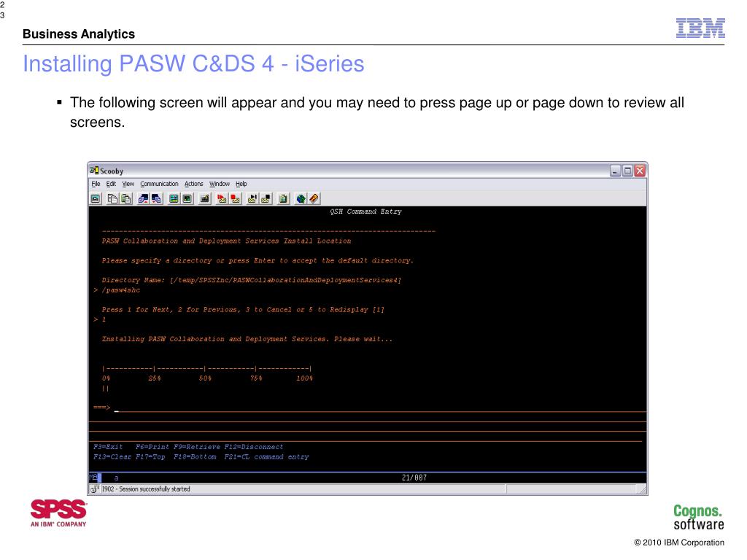Stop macro recording from the toolbar

point(236,199)
